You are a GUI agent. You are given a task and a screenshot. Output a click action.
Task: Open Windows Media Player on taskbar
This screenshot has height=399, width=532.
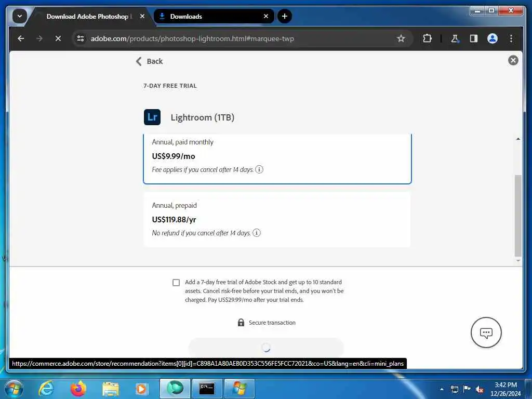141,389
